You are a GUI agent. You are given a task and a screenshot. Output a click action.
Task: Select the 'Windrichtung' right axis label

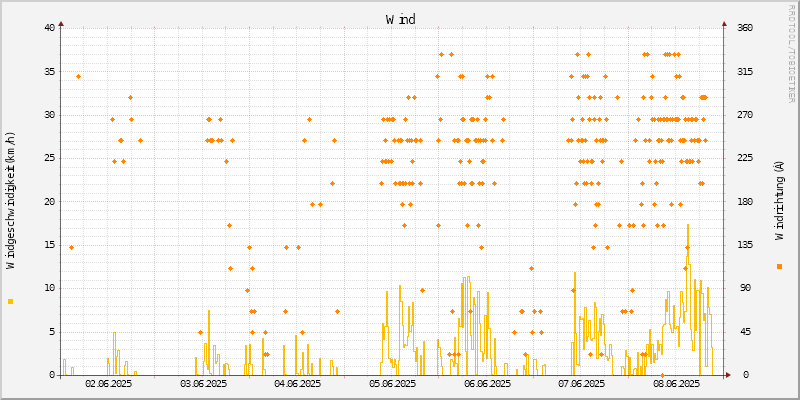click(779, 200)
